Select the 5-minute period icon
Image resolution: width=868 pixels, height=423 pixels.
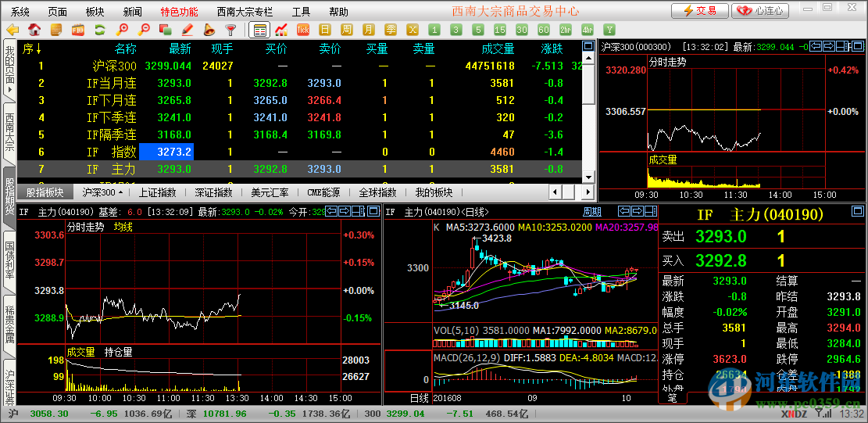[477, 30]
